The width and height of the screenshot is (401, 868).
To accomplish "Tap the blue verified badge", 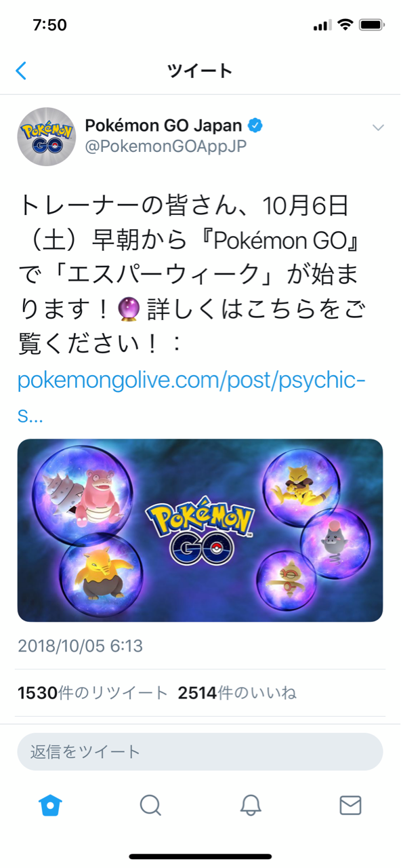I will 255,125.
